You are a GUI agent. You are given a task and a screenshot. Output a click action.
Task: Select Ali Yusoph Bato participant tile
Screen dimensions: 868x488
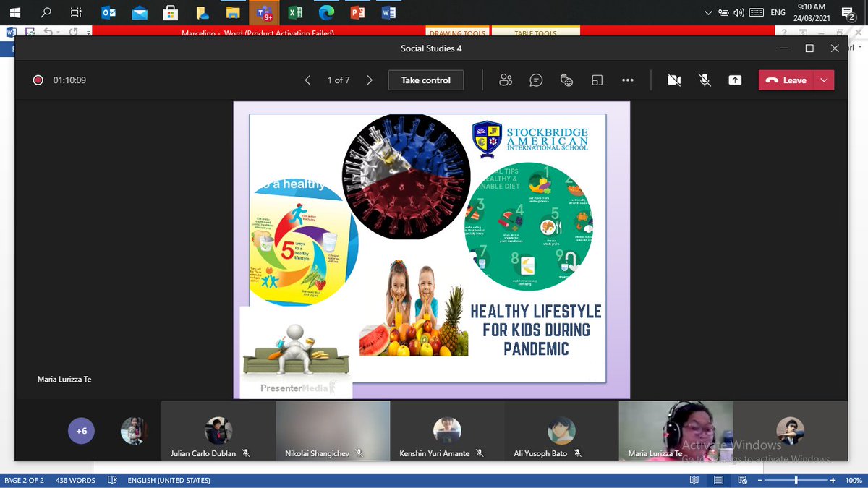pos(561,431)
